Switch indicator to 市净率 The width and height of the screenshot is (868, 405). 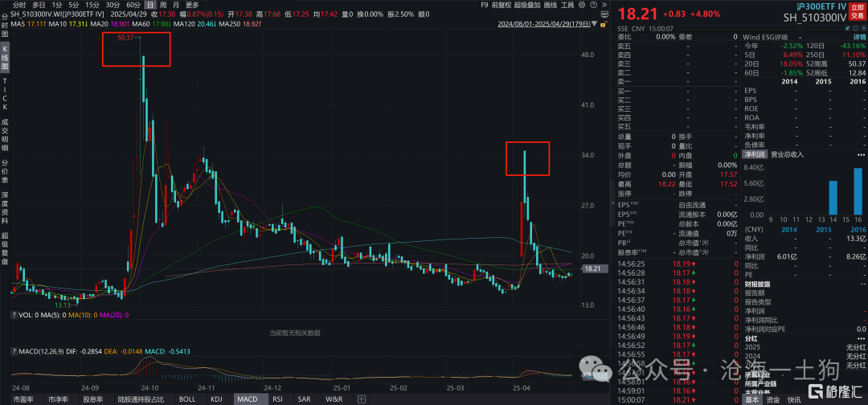pos(58,399)
